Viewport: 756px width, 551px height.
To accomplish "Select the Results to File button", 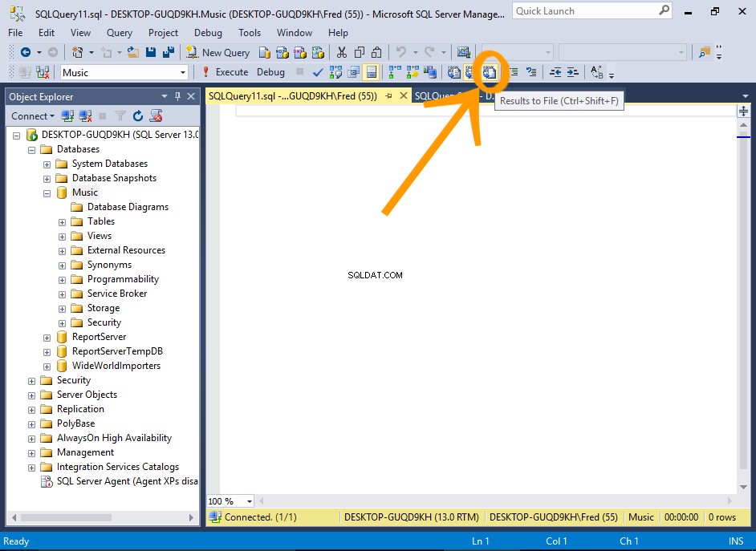I will coord(490,72).
